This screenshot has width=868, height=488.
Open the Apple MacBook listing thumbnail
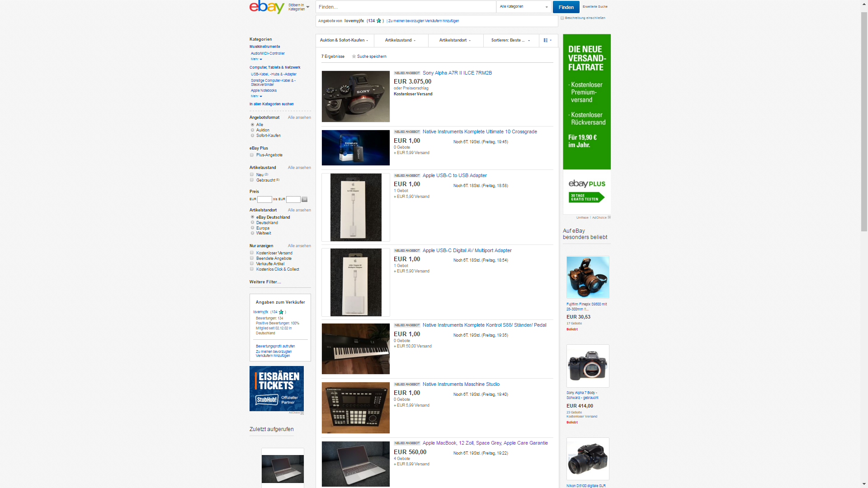pyautogui.click(x=356, y=464)
